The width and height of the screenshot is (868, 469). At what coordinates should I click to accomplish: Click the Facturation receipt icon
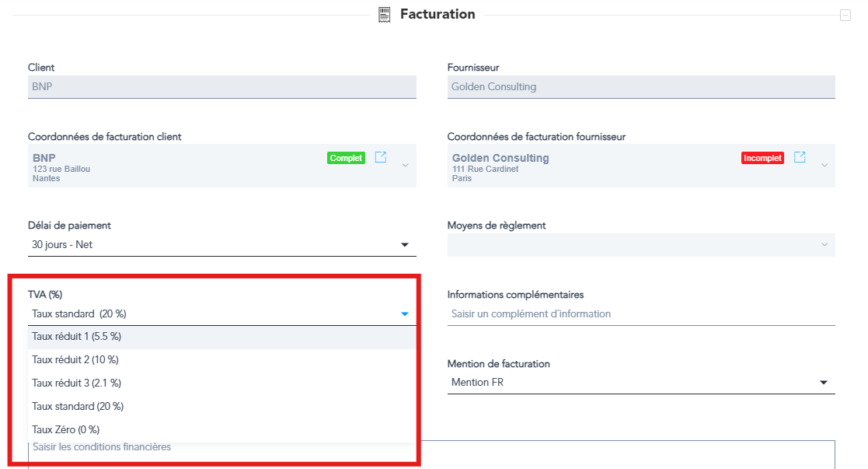point(384,14)
